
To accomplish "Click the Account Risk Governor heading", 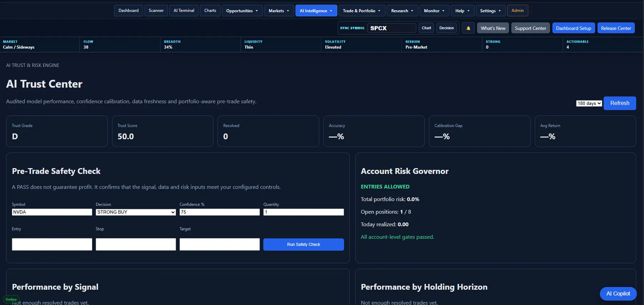I will pyautogui.click(x=405, y=171).
